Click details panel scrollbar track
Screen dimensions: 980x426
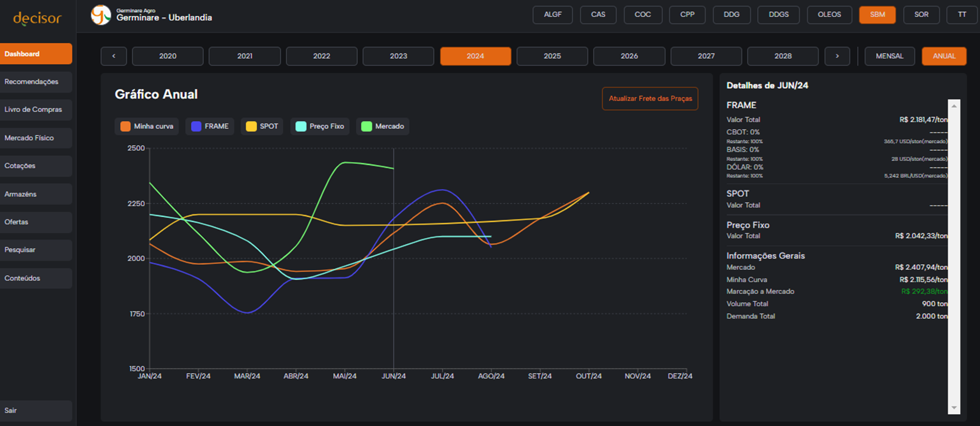pos(954,257)
